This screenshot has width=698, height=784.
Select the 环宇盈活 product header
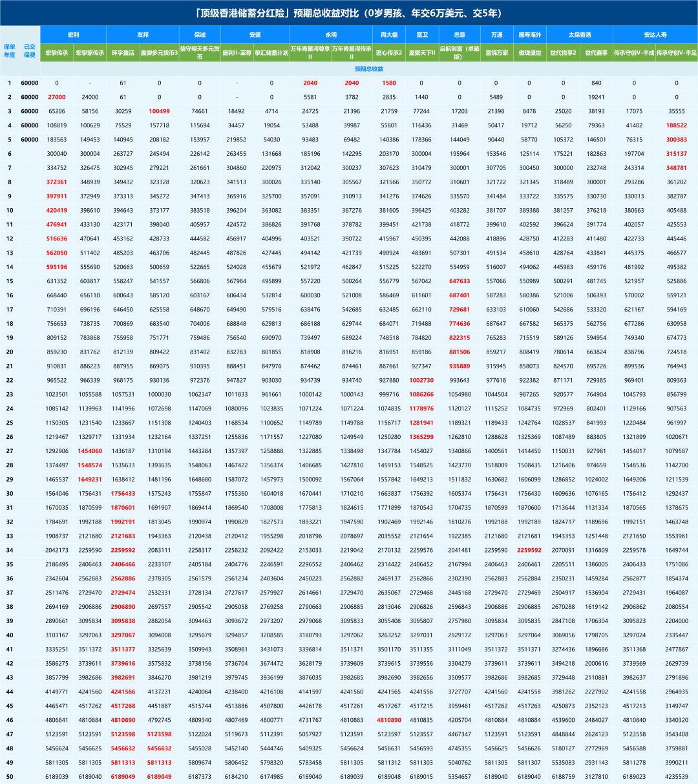123,52
